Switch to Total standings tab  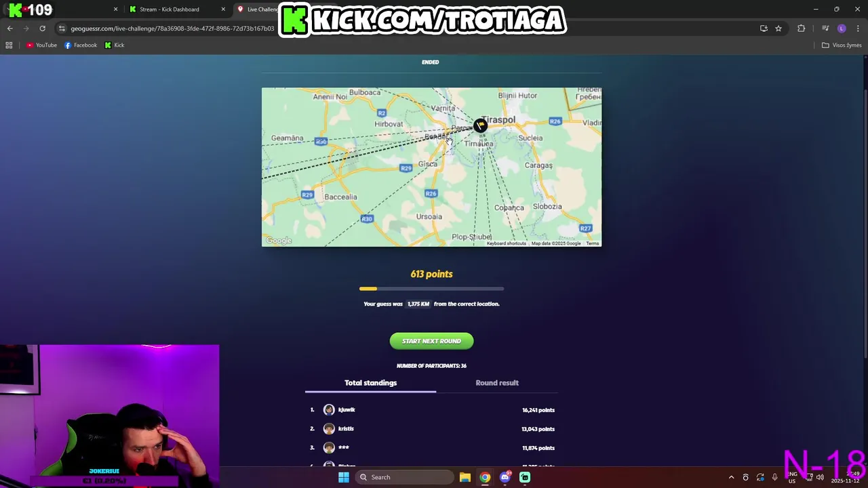370,383
